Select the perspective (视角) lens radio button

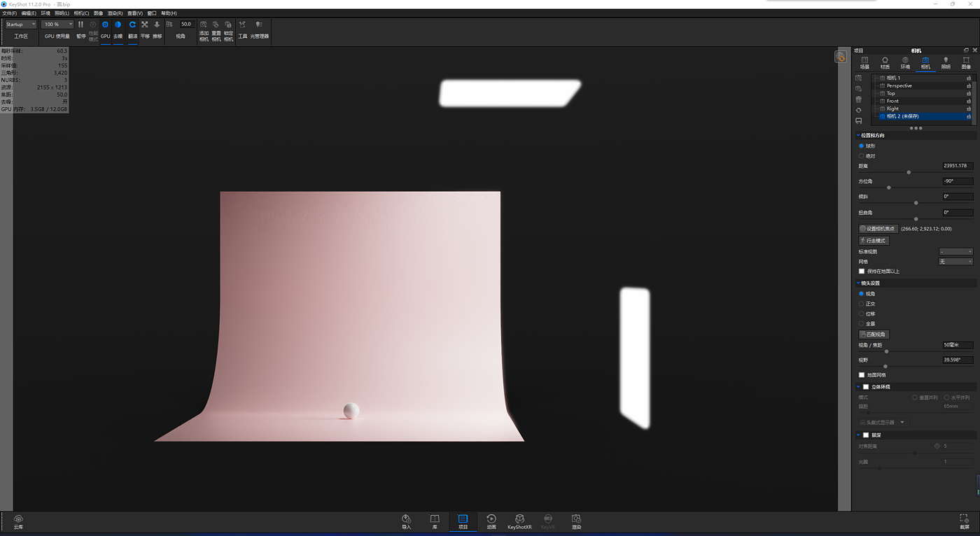coord(861,294)
